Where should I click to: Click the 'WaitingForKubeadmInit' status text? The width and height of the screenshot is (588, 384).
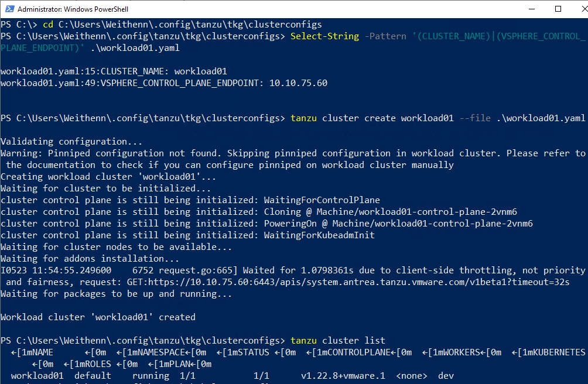pyautogui.click(x=319, y=235)
